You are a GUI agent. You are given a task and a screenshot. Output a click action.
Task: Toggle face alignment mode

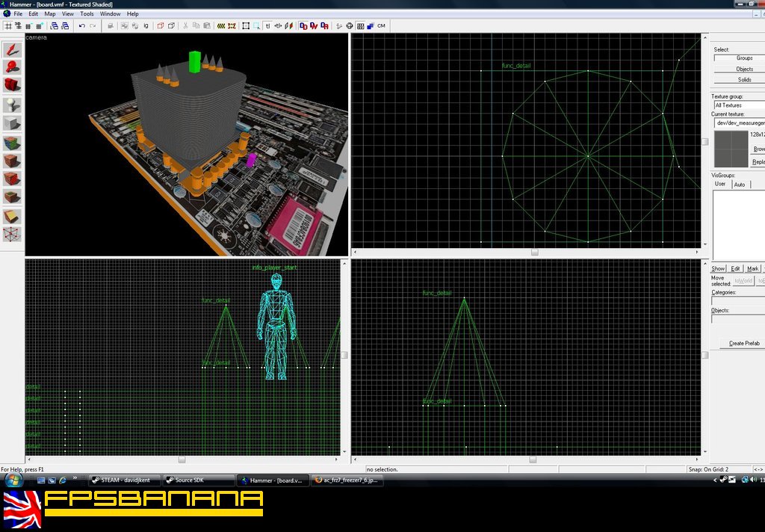(x=289, y=26)
